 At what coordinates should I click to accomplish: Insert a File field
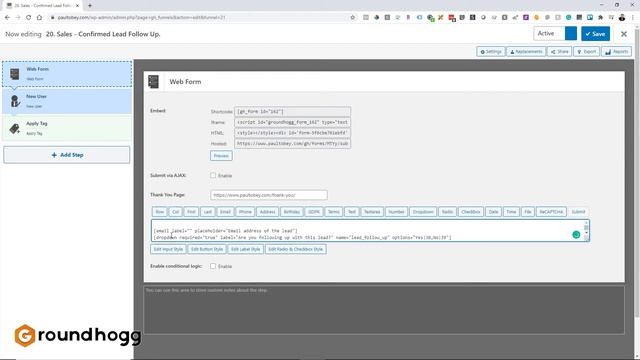(x=527, y=212)
